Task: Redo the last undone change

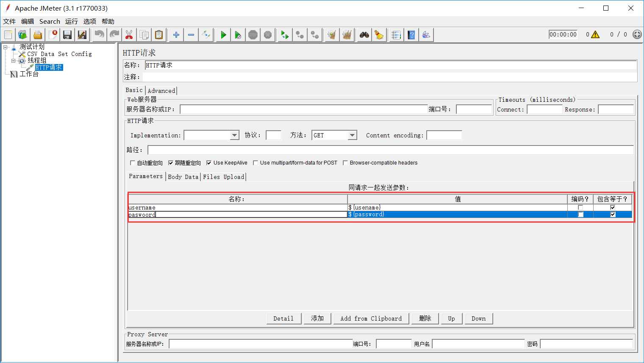Action: (114, 35)
